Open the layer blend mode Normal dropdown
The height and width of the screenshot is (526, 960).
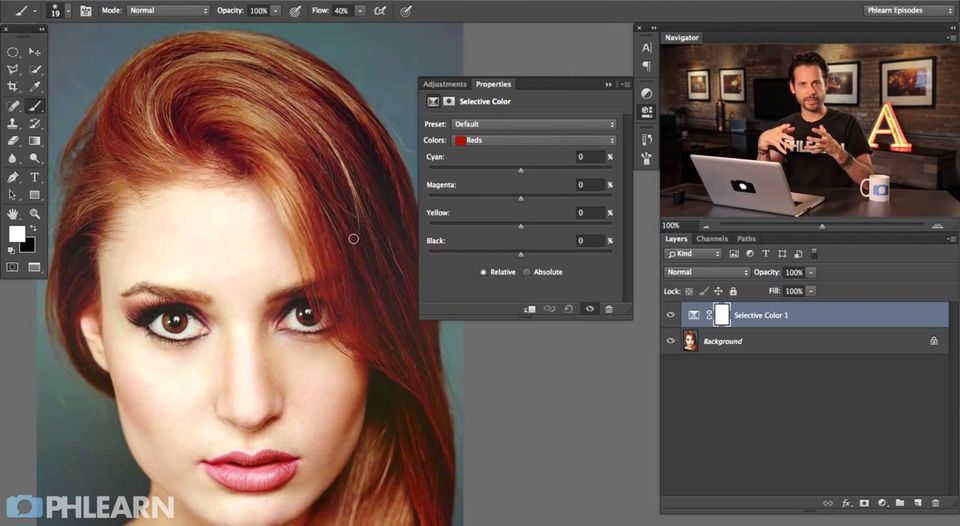707,272
